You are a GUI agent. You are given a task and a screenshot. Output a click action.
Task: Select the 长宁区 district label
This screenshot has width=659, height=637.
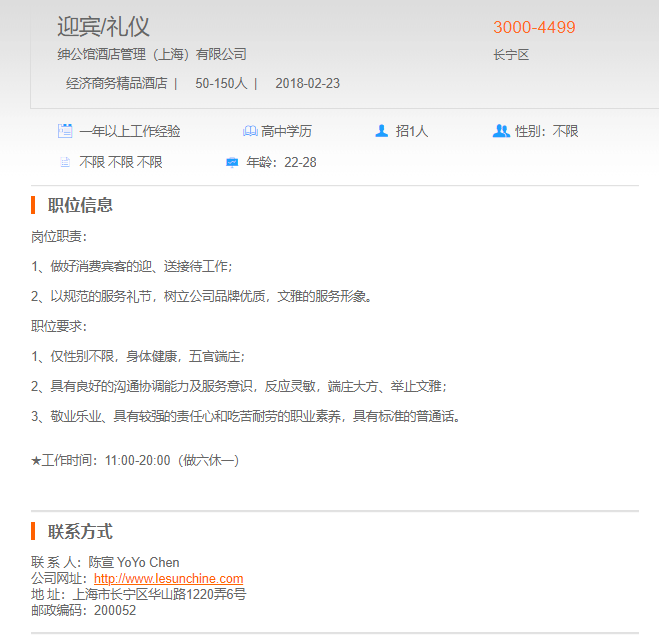pos(510,55)
